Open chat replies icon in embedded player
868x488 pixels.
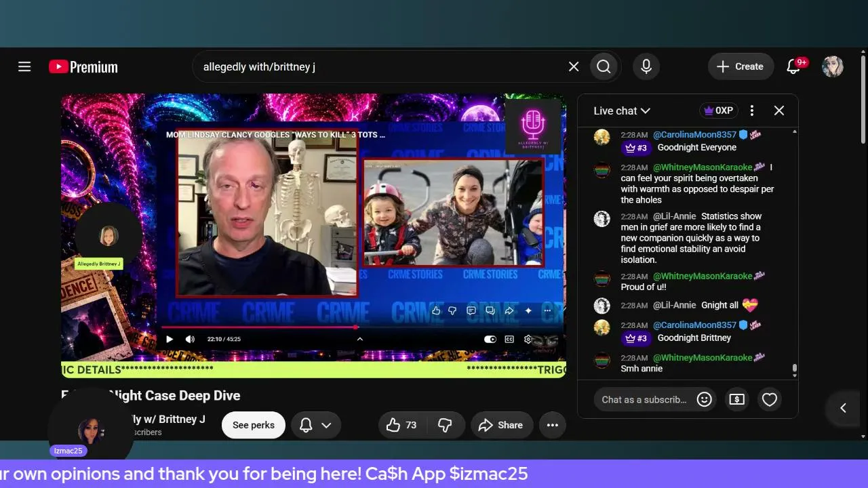(490, 310)
